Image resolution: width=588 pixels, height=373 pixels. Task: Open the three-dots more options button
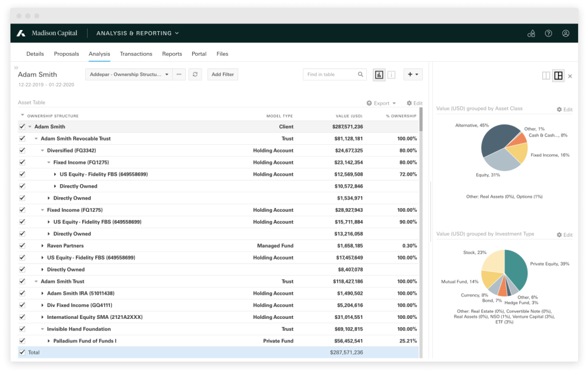(179, 75)
